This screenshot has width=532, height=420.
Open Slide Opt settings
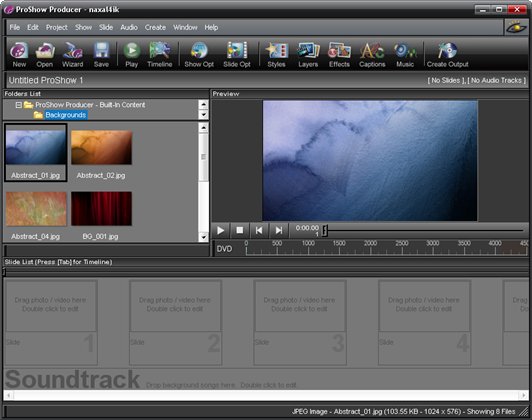pos(237,54)
